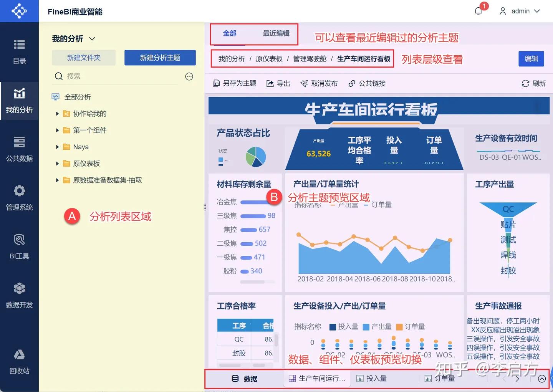Switch to the 最近编辑 tab
553x392 pixels.
click(x=276, y=33)
